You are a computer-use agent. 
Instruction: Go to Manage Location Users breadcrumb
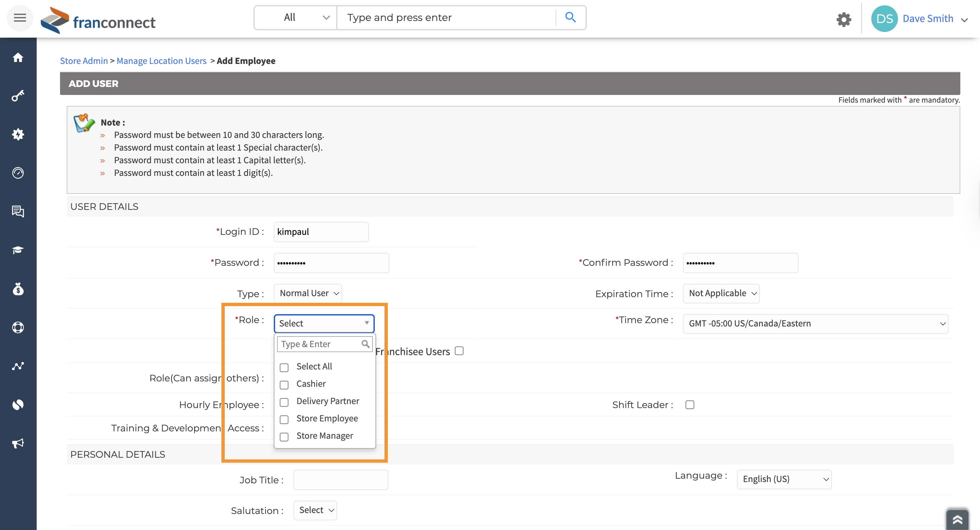pyautogui.click(x=161, y=61)
